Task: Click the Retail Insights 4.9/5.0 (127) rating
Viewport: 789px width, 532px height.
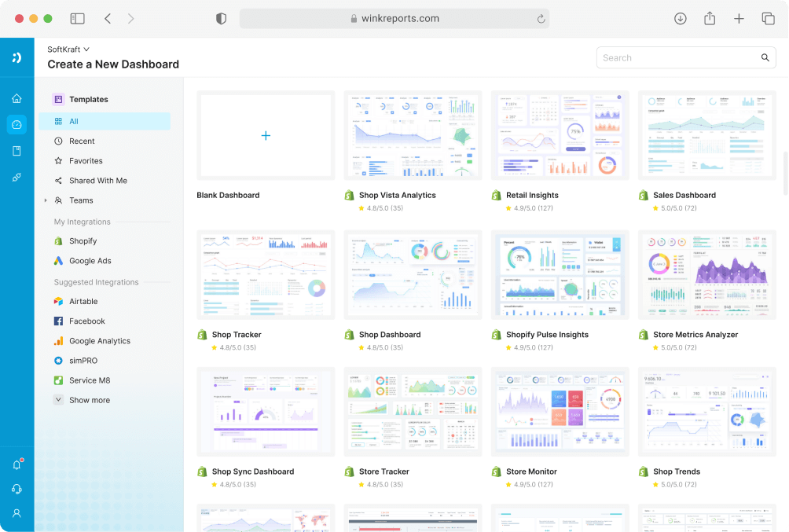Action: tap(530, 208)
